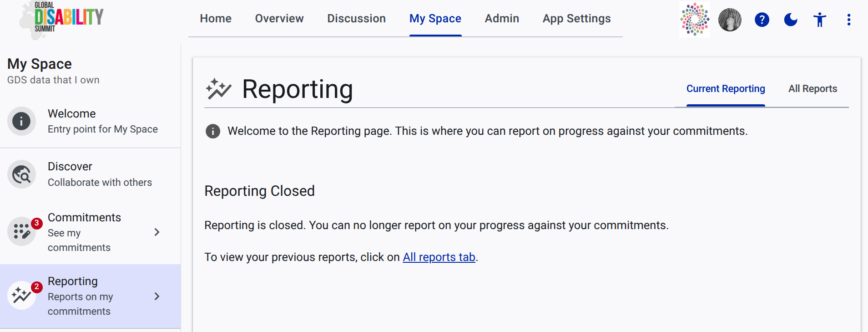Click the Global Disability Summit logo

[62, 20]
